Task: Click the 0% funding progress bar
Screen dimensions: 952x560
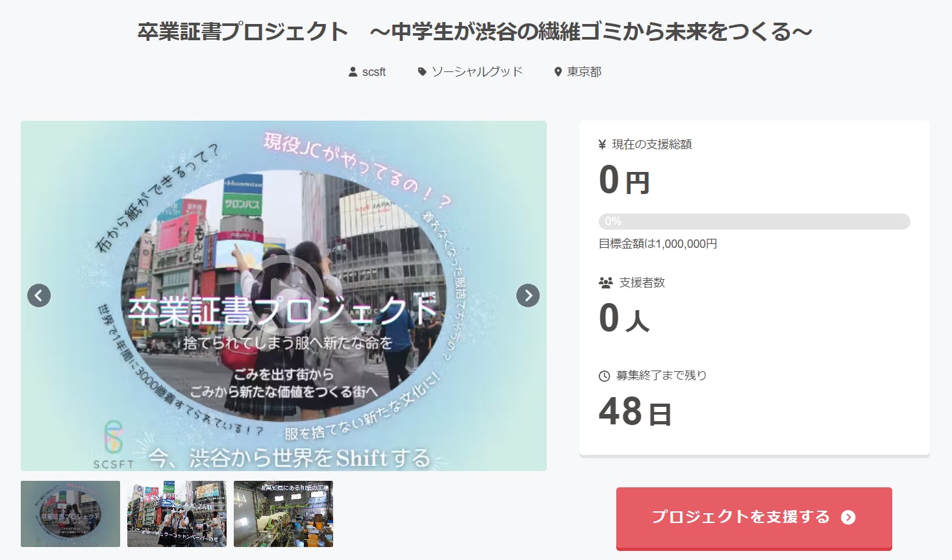Action: 754,221
